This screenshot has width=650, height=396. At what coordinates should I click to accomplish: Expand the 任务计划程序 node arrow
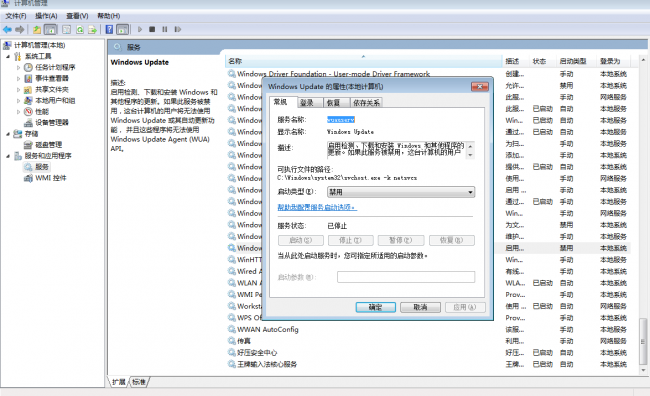tap(18, 67)
